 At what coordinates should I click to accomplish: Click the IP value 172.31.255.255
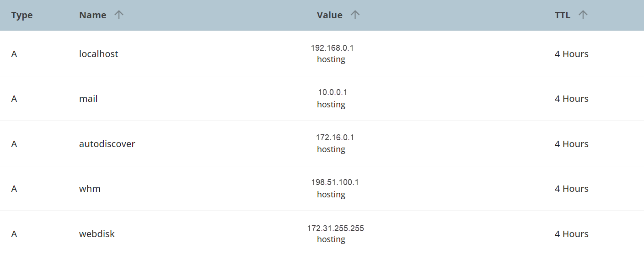point(335,228)
